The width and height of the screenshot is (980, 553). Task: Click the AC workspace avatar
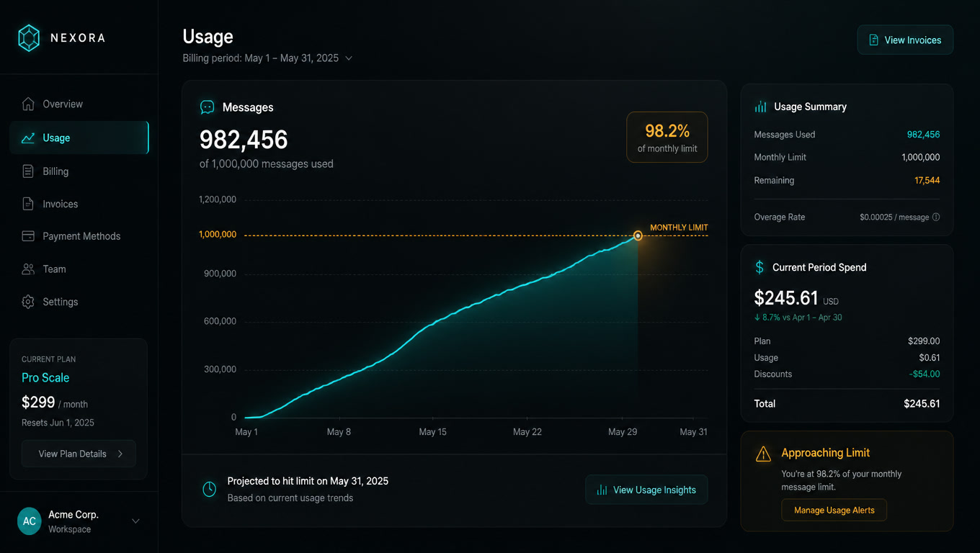tap(30, 521)
